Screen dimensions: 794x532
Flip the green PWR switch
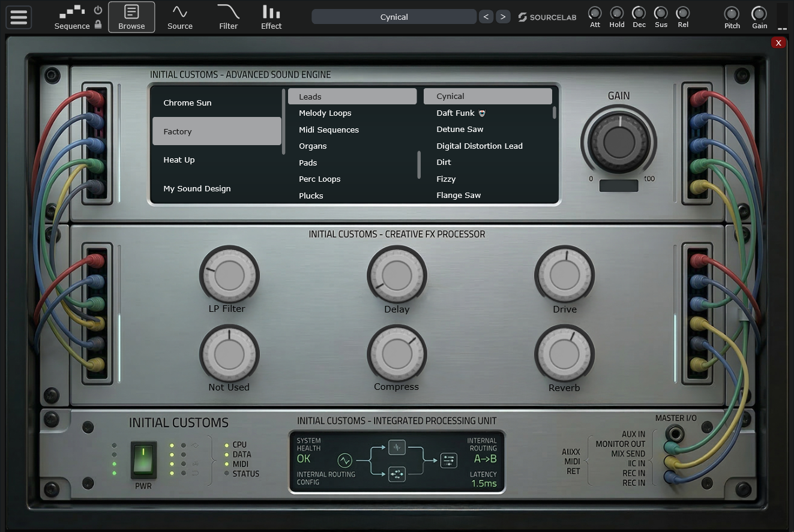tap(143, 460)
